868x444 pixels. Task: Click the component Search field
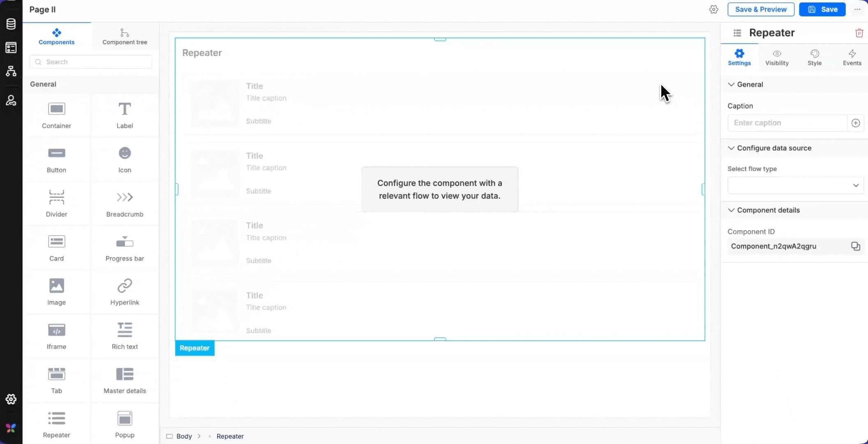tap(91, 62)
